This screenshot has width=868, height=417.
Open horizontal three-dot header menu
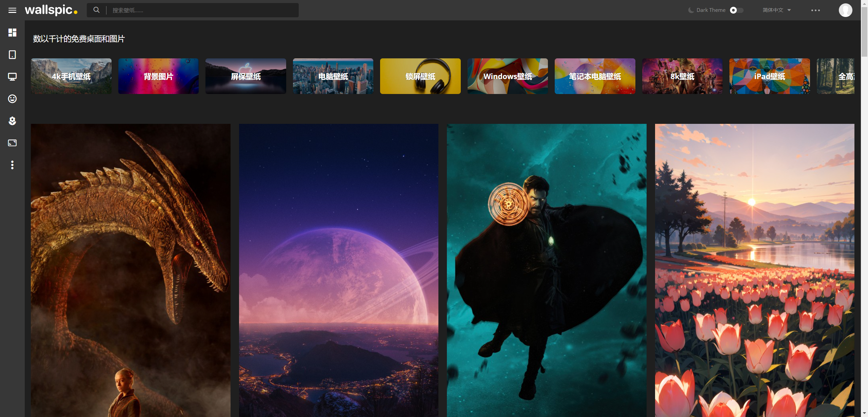[815, 10]
